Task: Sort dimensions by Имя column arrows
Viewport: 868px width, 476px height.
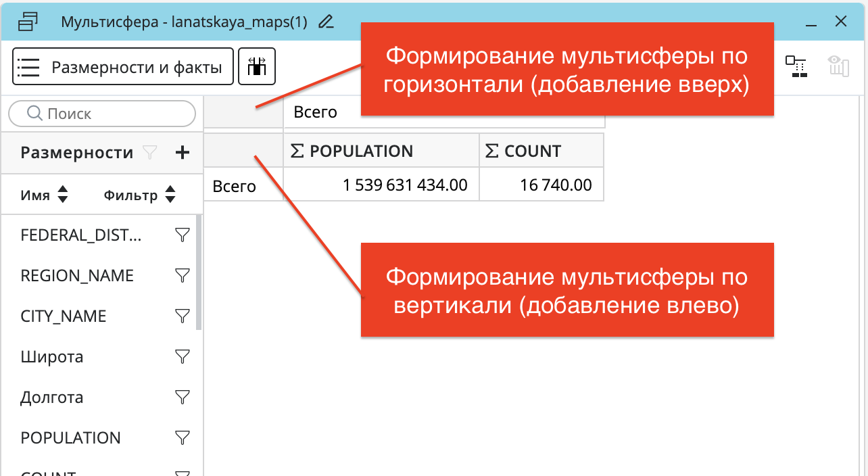Action: [x=63, y=195]
